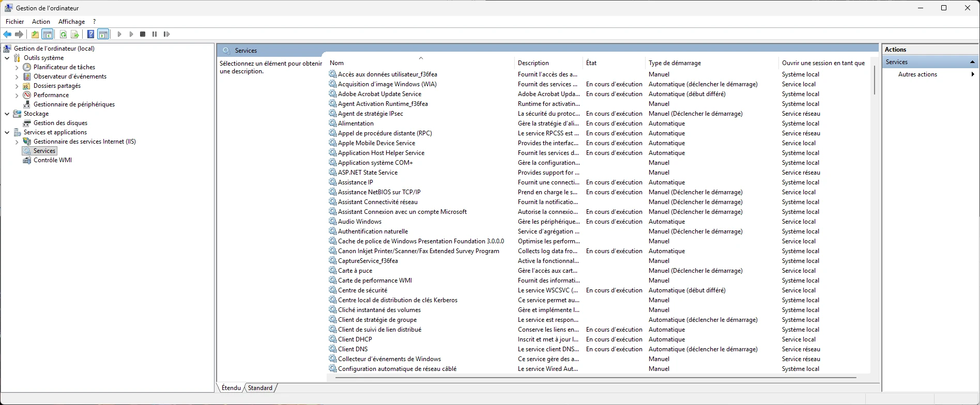The image size is (980, 405).
Task: Select Outils système in the tree
Action: [44, 58]
